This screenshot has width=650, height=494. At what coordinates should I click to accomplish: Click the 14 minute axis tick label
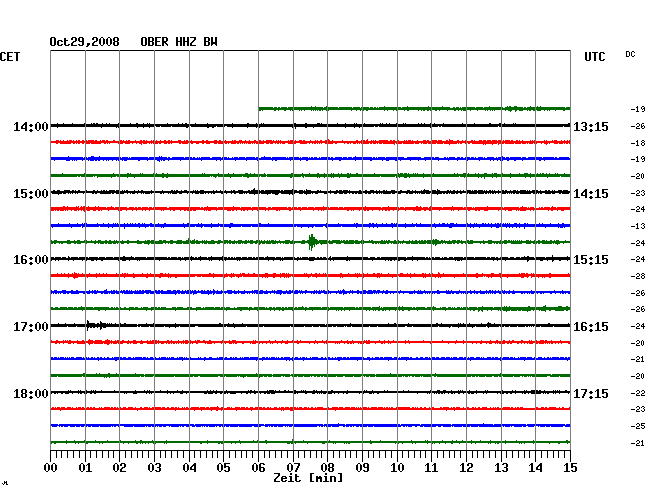(x=535, y=467)
